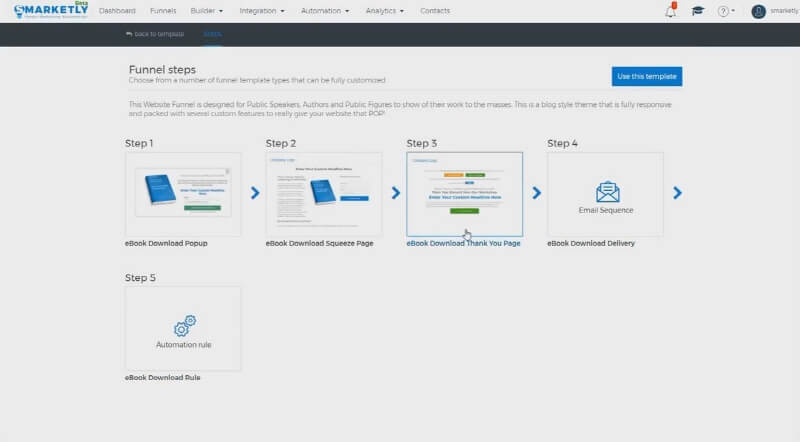Click the arrow after Step 4
The width and height of the screenshot is (800, 442).
click(x=678, y=193)
